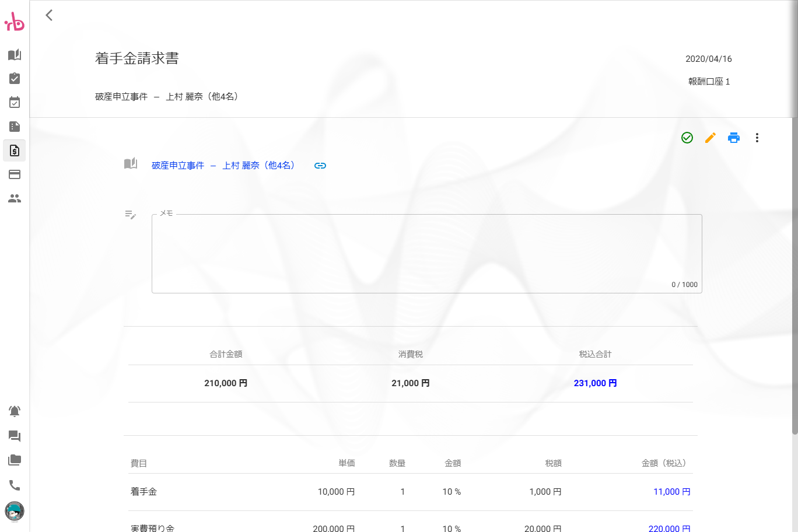Open the phone icon in sidebar

click(15, 485)
